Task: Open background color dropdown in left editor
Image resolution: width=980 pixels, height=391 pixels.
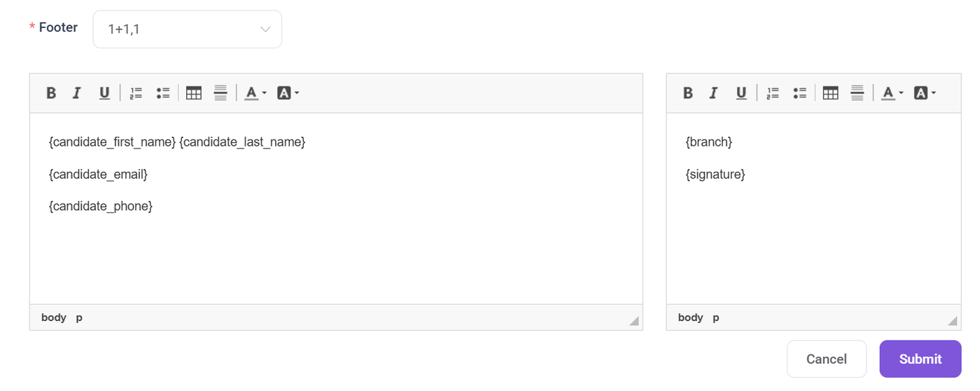Action: tap(288, 93)
